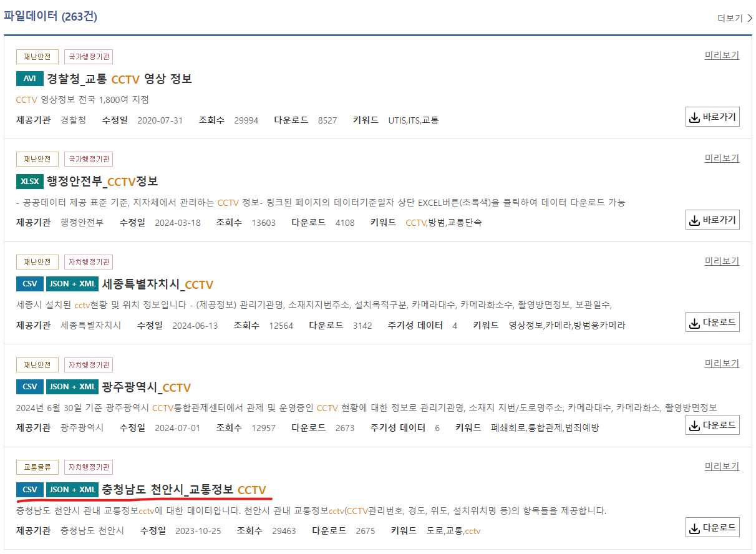Click the 파일데이터 (263건) heading
This screenshot has width=756, height=554.
coord(51,16)
